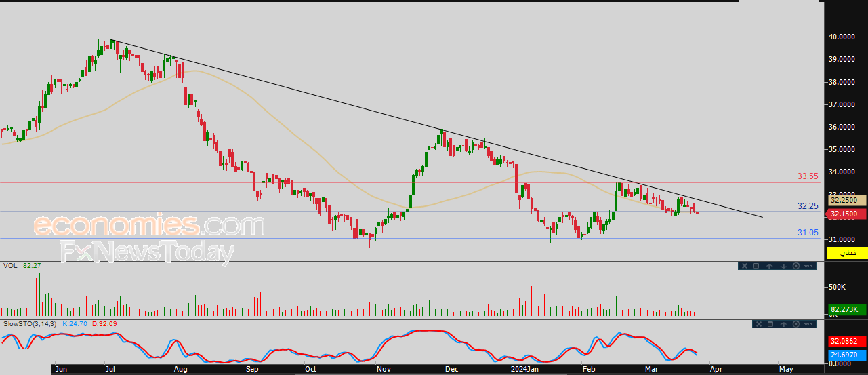
Task: Open volume panel settings gear
Action: tap(795, 266)
